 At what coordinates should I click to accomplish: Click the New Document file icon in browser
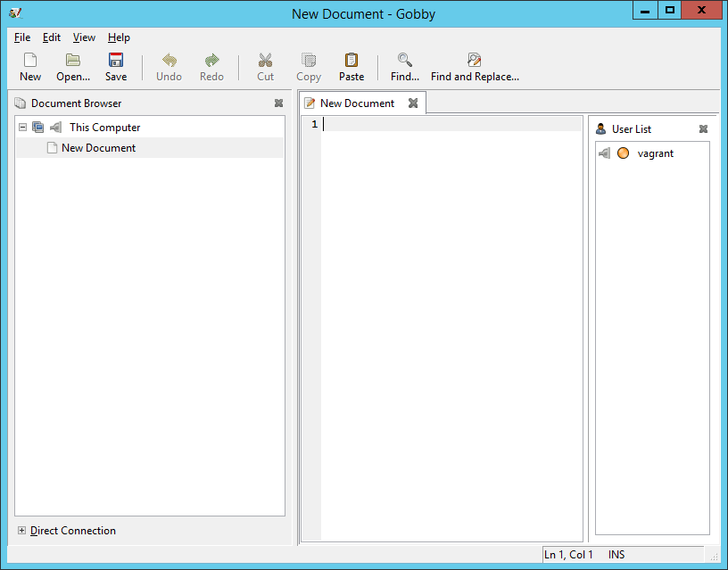tap(53, 147)
